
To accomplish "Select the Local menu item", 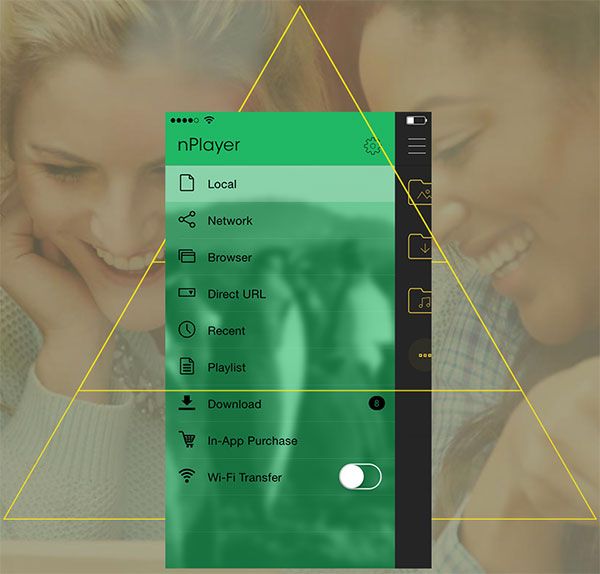I will click(x=280, y=184).
